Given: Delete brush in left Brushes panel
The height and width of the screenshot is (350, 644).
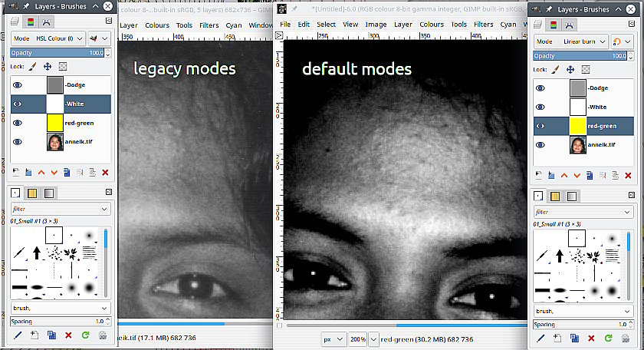Looking at the screenshot, I should click(x=68, y=335).
